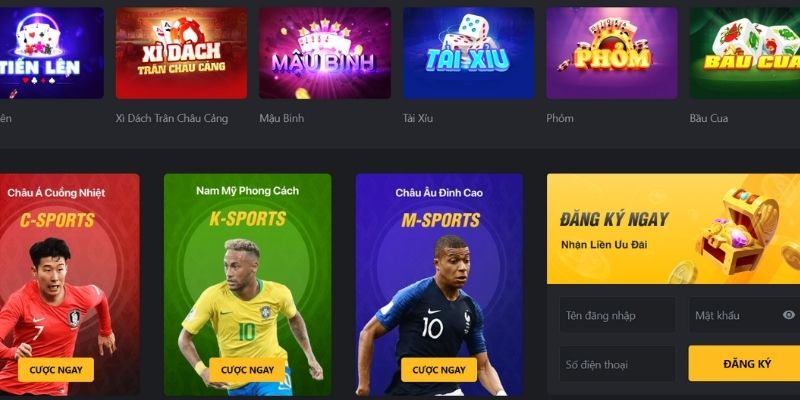The image size is (800, 400).
Task: Click the Phỏm caption link
Action: pyautogui.click(x=560, y=118)
